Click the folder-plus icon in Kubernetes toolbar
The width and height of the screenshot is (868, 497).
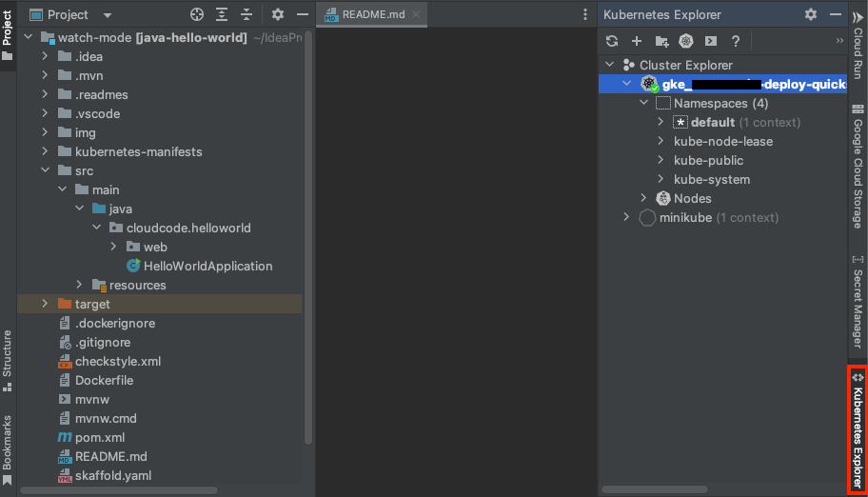pyautogui.click(x=661, y=41)
